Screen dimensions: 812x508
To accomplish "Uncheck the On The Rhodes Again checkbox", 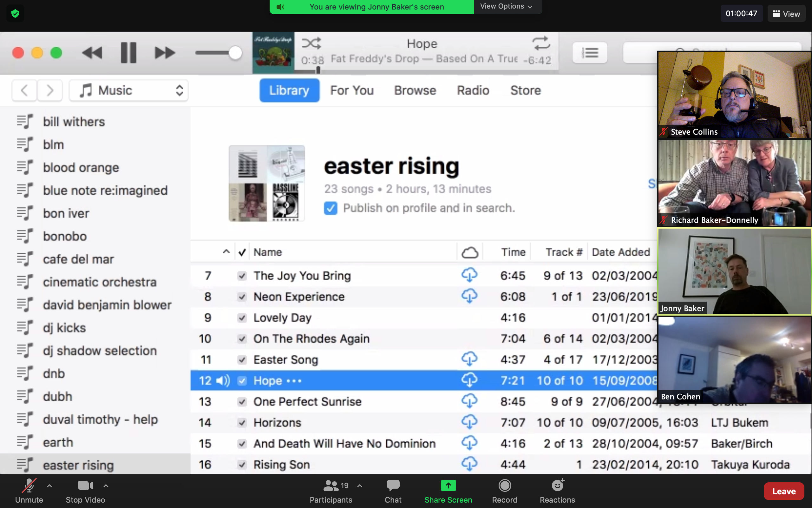I will click(242, 339).
